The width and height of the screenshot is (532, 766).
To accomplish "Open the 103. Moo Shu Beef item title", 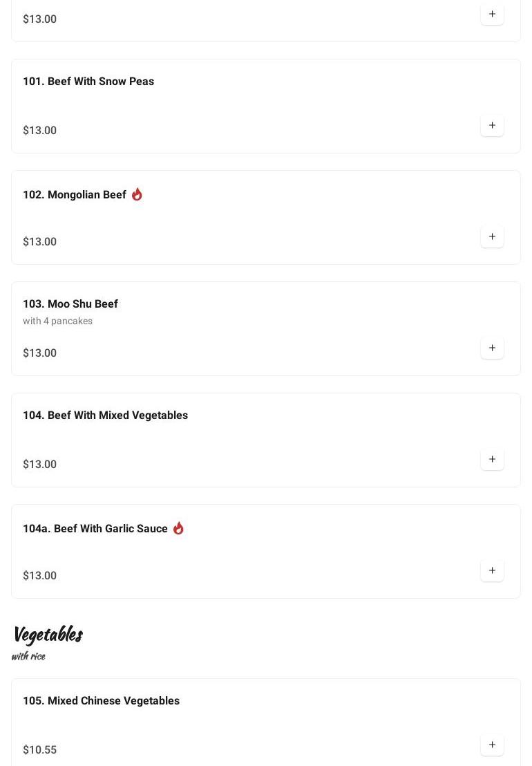I will pyautogui.click(x=70, y=304).
